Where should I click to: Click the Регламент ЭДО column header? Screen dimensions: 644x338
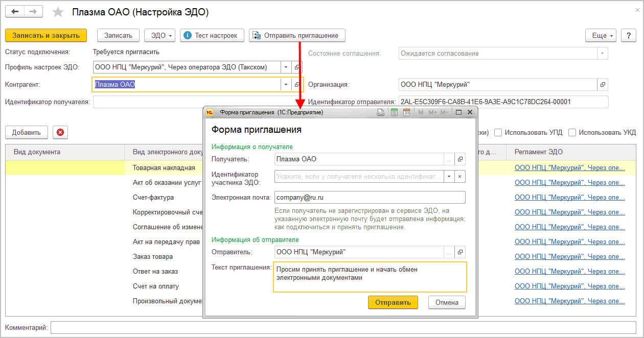tap(571, 152)
